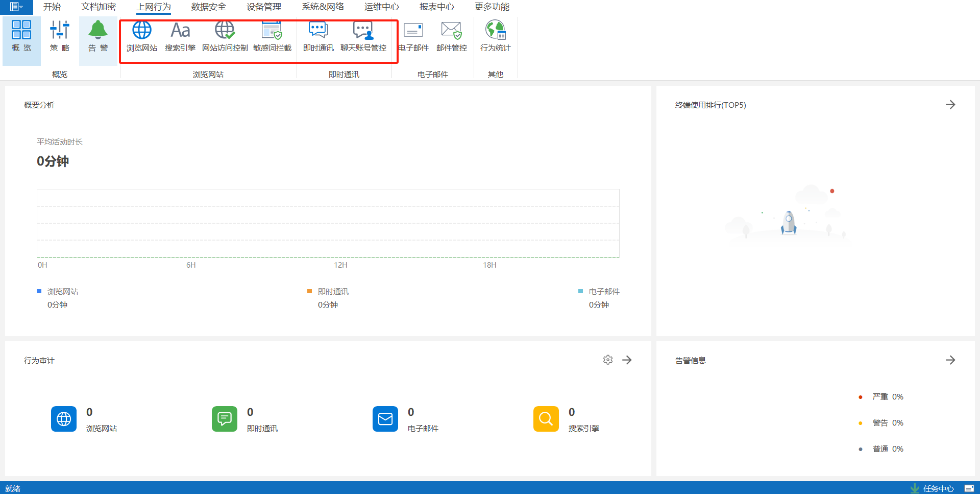
Task: Open the 行为统计 statistics icon
Action: (495, 36)
